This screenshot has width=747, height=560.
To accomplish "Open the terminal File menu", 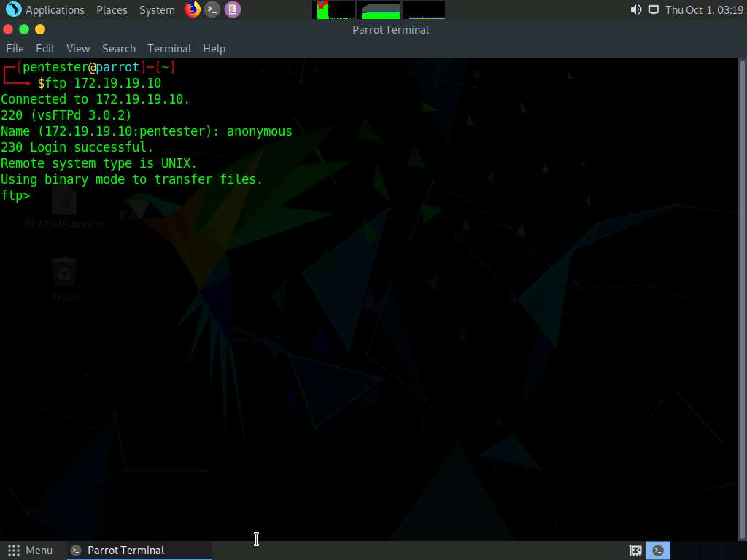I will [15, 49].
